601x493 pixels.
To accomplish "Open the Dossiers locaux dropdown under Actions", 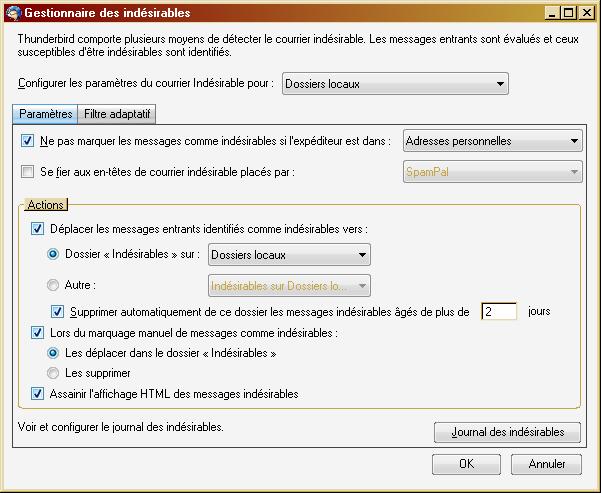I will [289, 255].
